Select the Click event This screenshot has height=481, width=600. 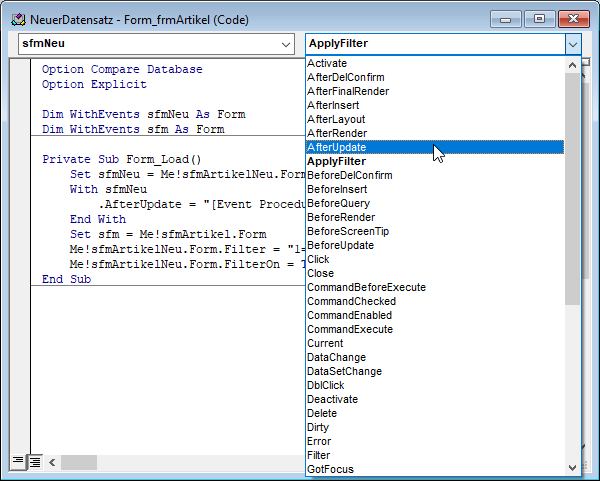(435, 259)
